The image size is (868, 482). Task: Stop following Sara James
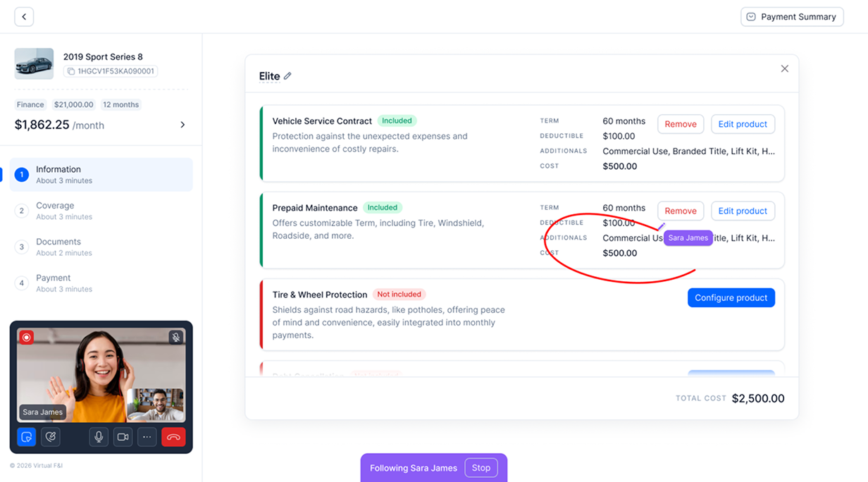pos(481,468)
